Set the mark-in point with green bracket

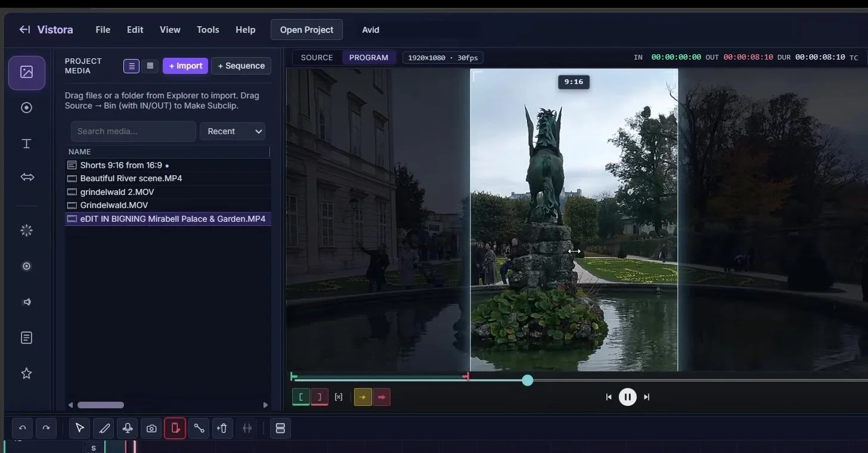[x=301, y=397]
